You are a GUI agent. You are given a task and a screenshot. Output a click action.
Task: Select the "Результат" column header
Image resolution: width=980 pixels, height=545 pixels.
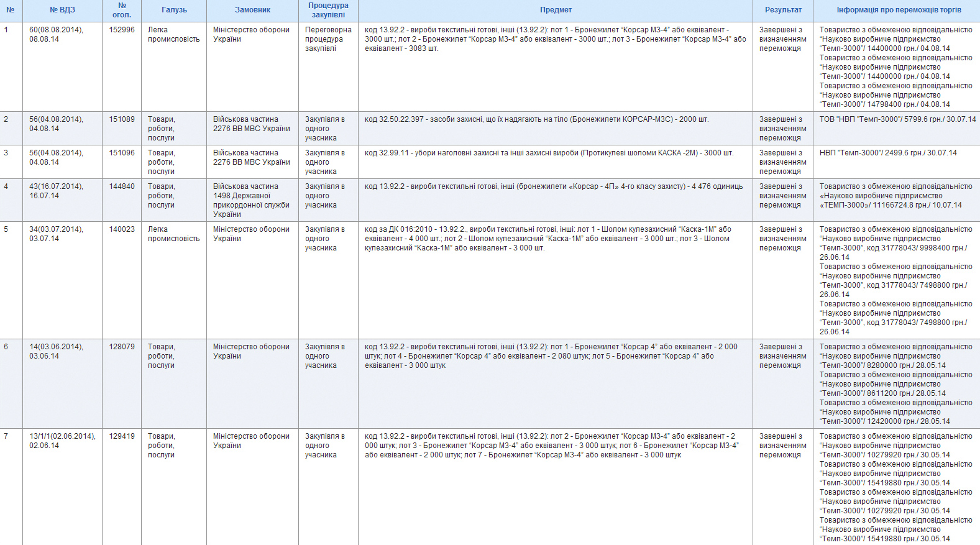point(783,10)
